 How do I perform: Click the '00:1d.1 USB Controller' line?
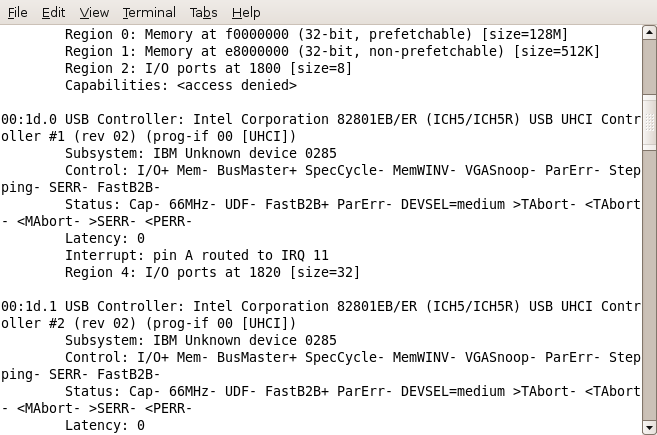tap(321, 306)
